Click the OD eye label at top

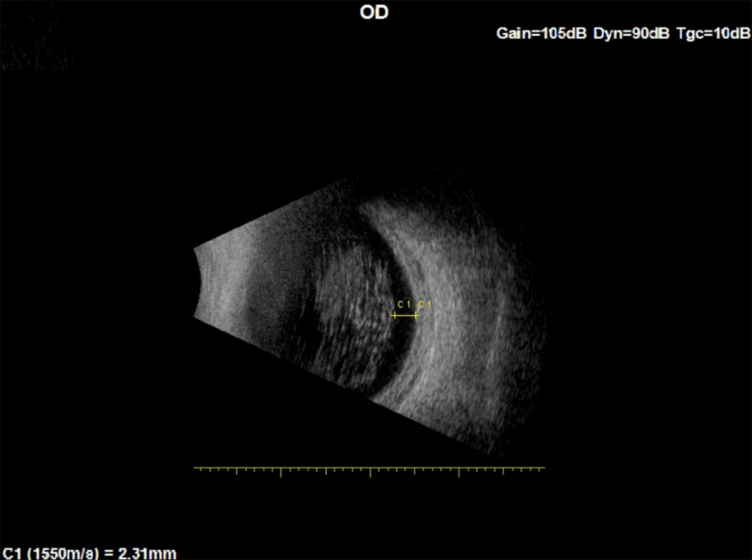pos(374,13)
